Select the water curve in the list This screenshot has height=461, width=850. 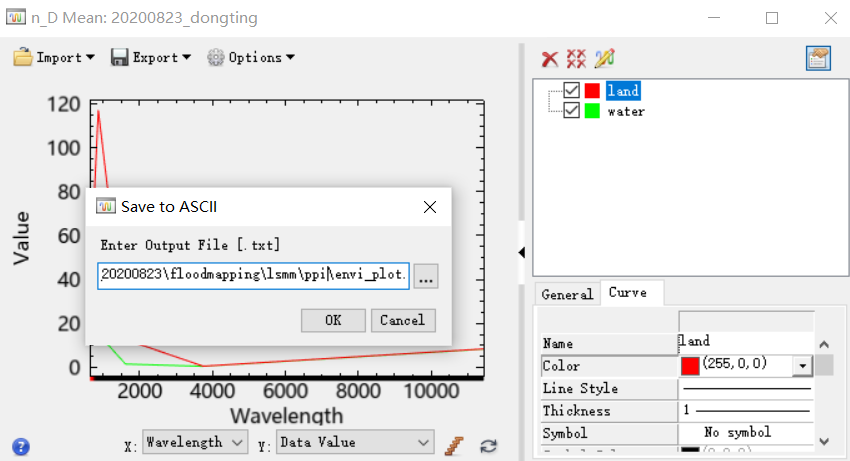[626, 111]
